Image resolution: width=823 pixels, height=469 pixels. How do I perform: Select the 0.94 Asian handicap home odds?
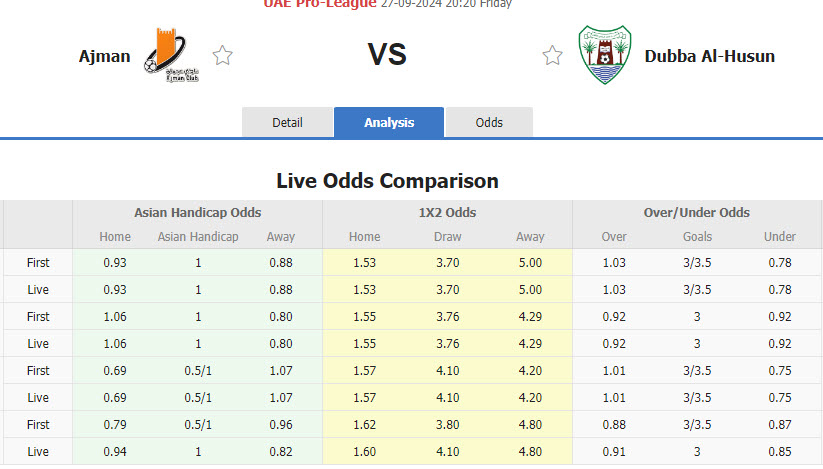[x=115, y=452]
